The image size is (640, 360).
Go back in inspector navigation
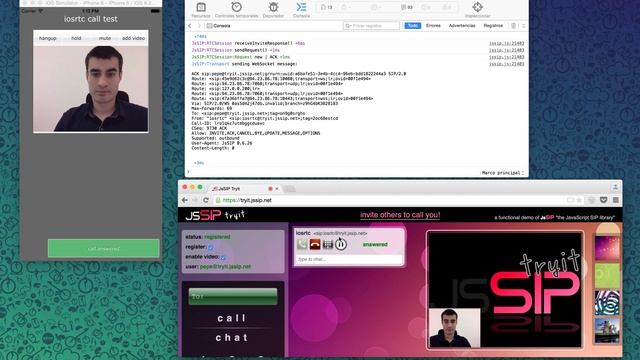tap(190, 26)
